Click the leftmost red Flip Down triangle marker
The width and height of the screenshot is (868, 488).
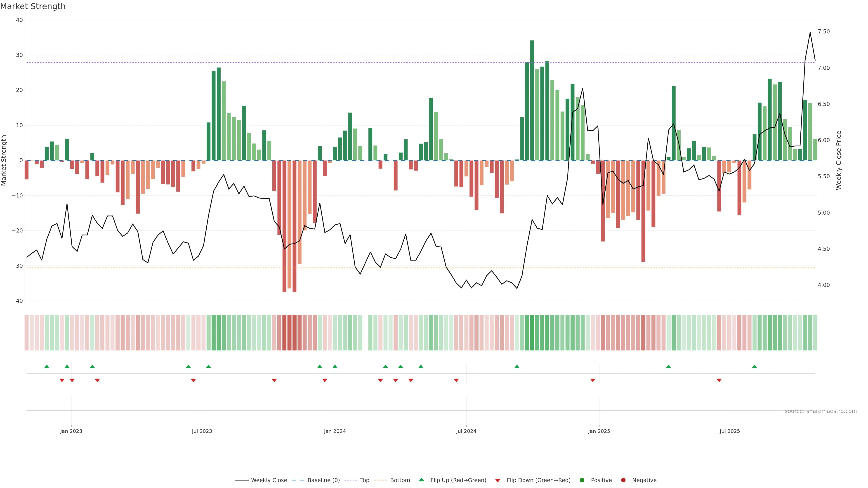(62, 380)
